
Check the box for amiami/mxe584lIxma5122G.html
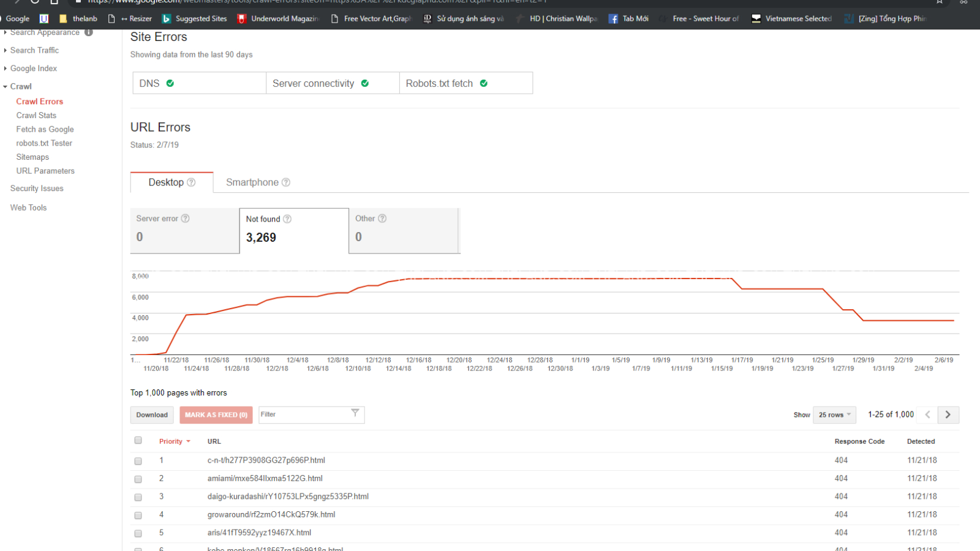[138, 479]
